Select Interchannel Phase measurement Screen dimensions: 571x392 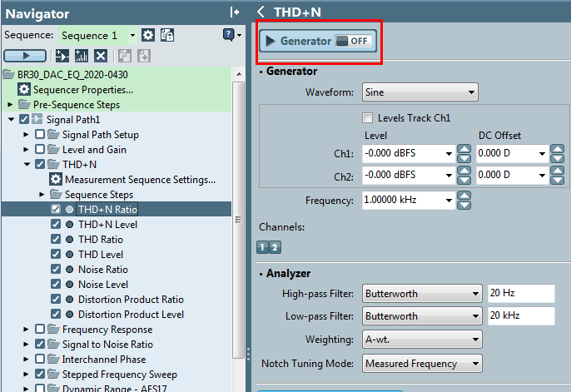pos(104,359)
